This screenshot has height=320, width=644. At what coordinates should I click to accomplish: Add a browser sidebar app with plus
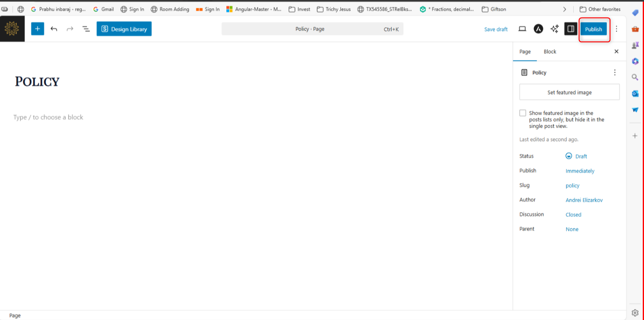click(635, 135)
